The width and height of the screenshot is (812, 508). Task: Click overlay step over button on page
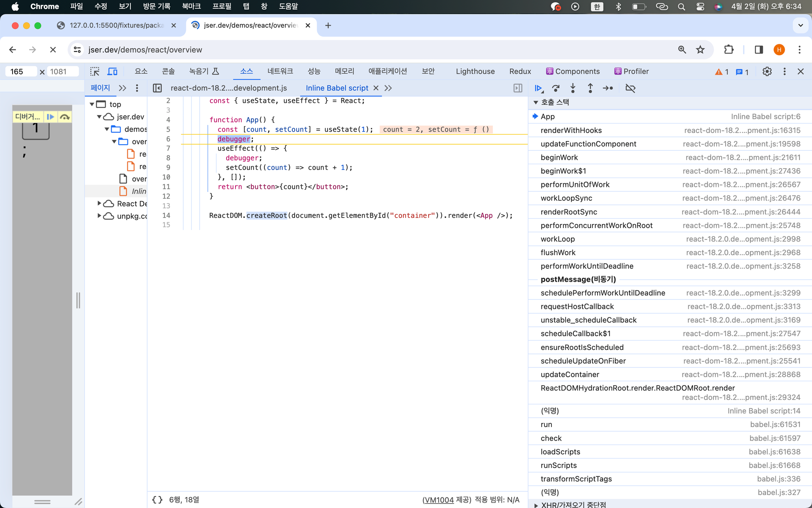coord(65,117)
